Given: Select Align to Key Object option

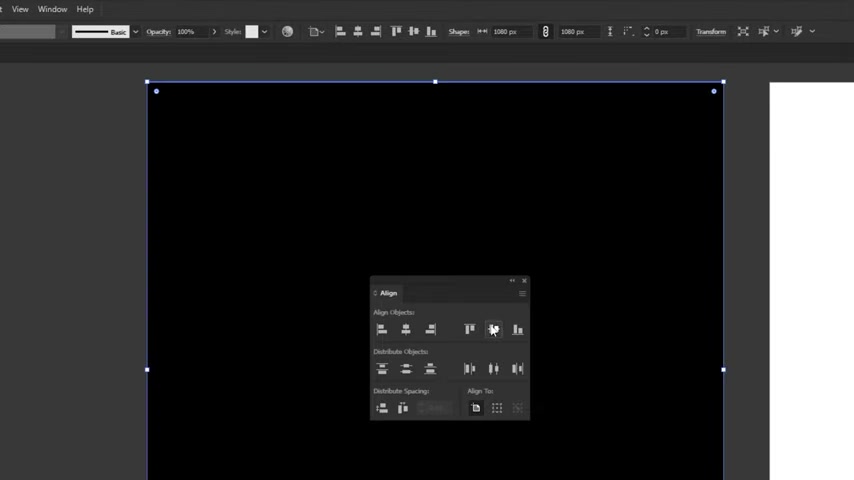Looking at the screenshot, I should [517, 408].
